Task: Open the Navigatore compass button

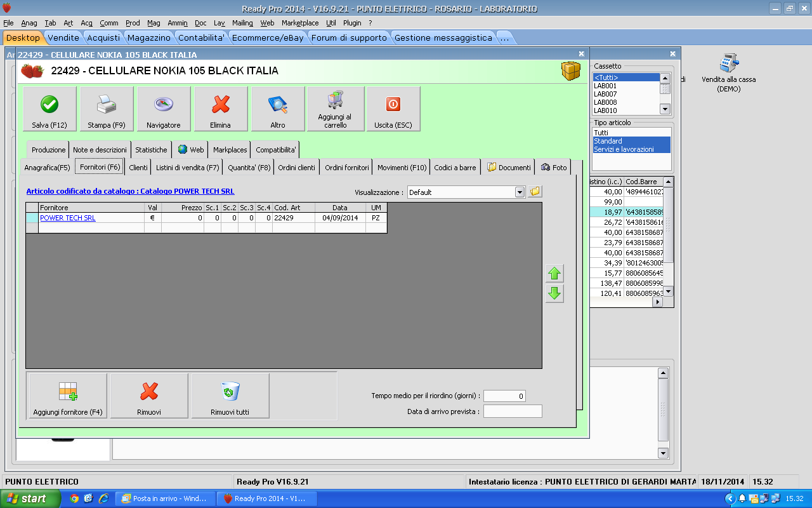Action: [164, 109]
